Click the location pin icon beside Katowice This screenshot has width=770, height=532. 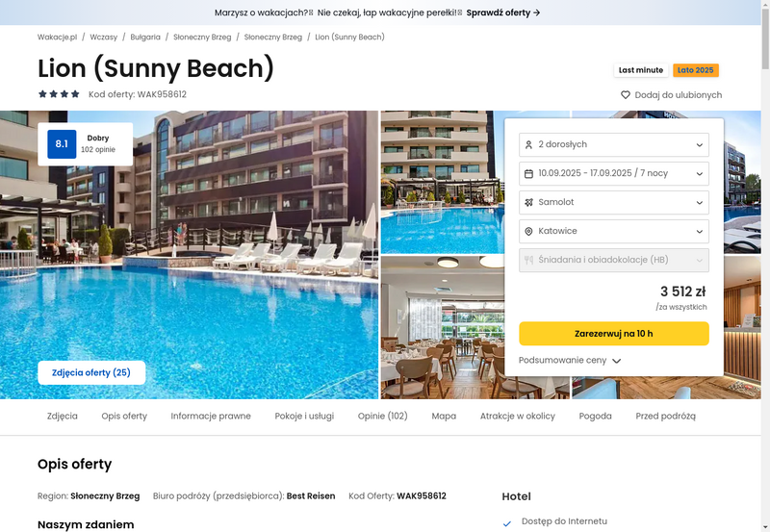tap(528, 231)
